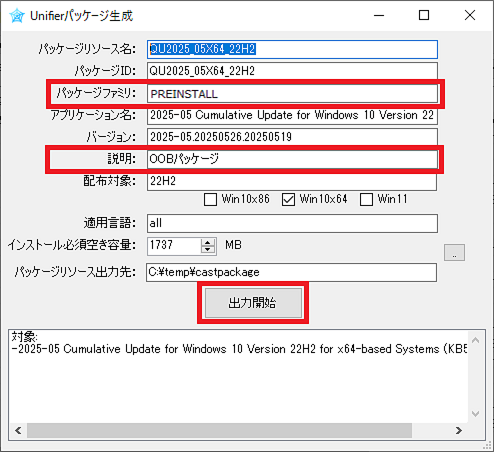Increase required free space with up arrow
Viewport: 494px width, 452px height.
208,243
